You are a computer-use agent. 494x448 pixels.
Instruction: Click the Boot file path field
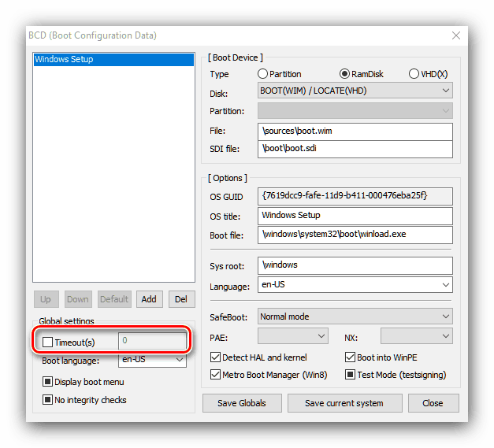tap(355, 235)
